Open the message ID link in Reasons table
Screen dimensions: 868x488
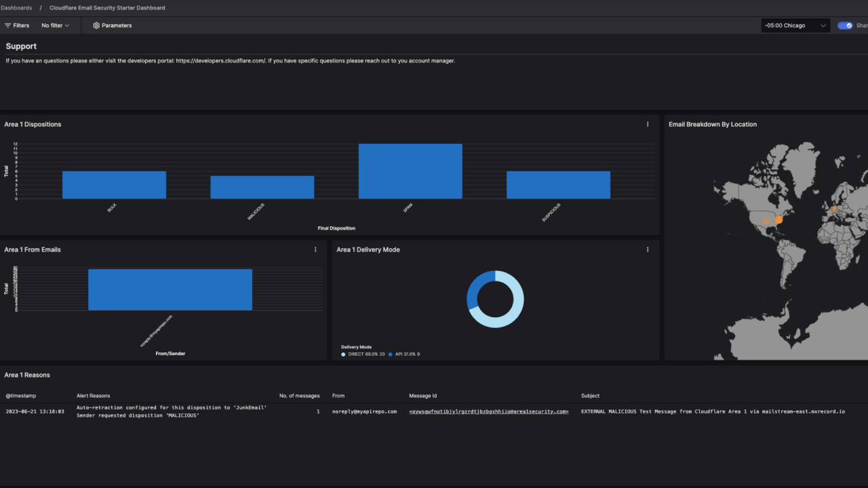489,411
